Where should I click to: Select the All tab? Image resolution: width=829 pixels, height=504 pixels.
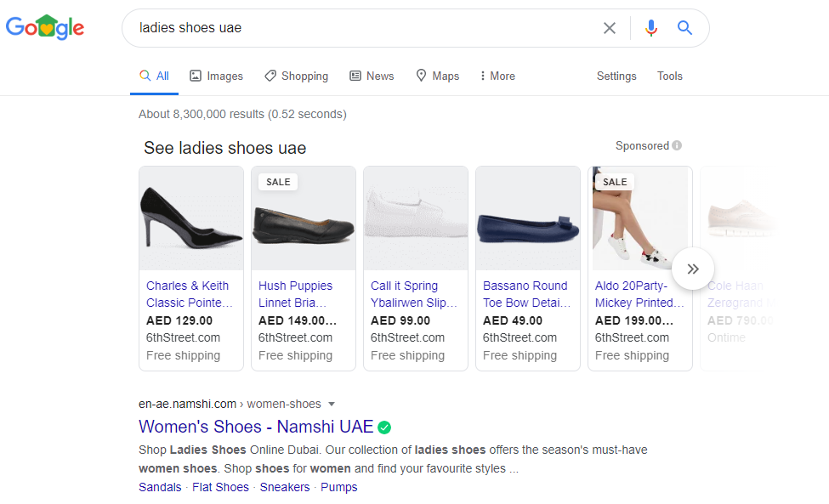(x=154, y=76)
